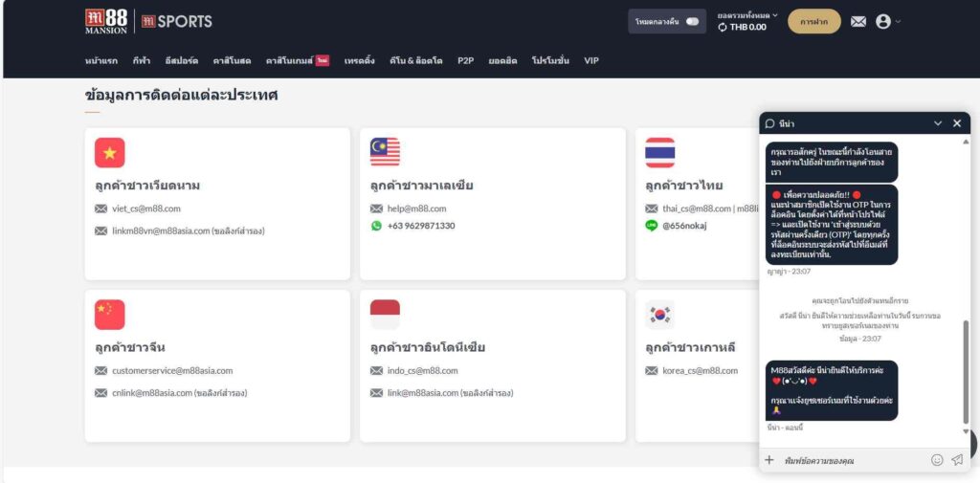Click the Thailand flag icon
980x483 pixels.
pyautogui.click(x=660, y=152)
